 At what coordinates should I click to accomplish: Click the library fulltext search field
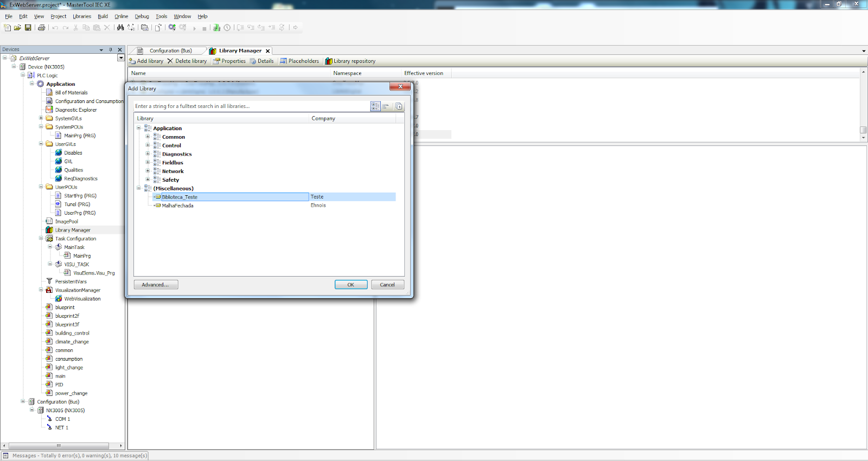pos(250,106)
